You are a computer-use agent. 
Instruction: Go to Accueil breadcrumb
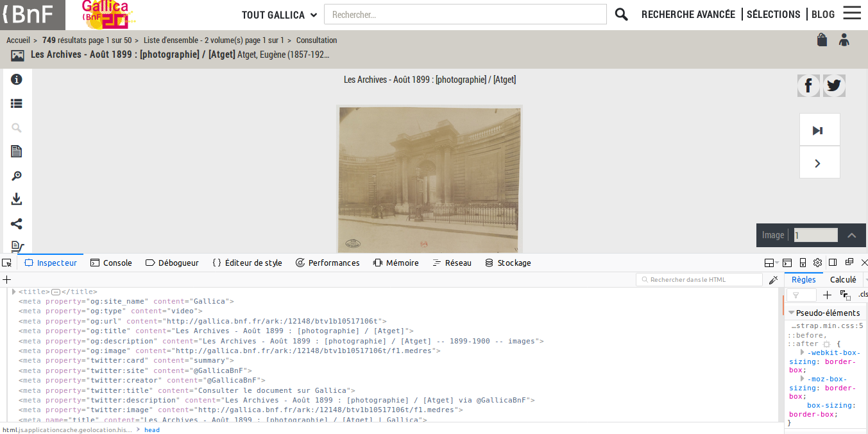[x=18, y=40]
